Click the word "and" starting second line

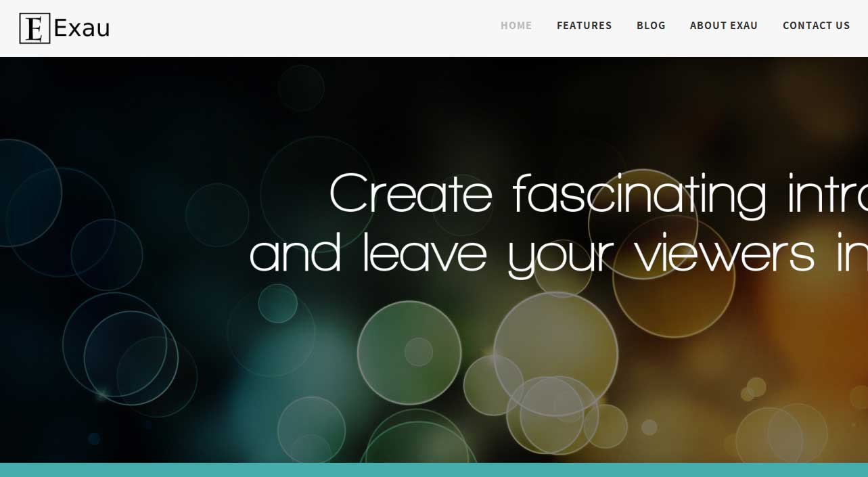tap(295, 252)
